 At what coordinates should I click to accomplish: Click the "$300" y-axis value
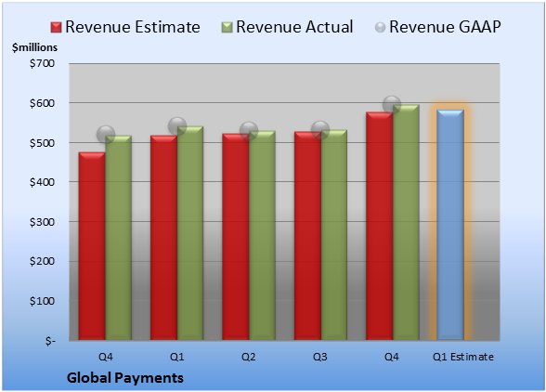coord(42,222)
